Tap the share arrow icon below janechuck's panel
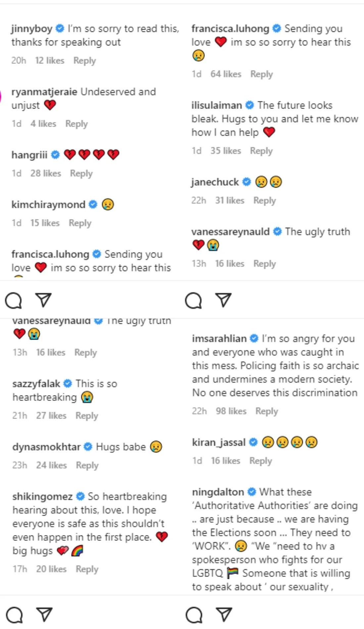 (223, 300)
